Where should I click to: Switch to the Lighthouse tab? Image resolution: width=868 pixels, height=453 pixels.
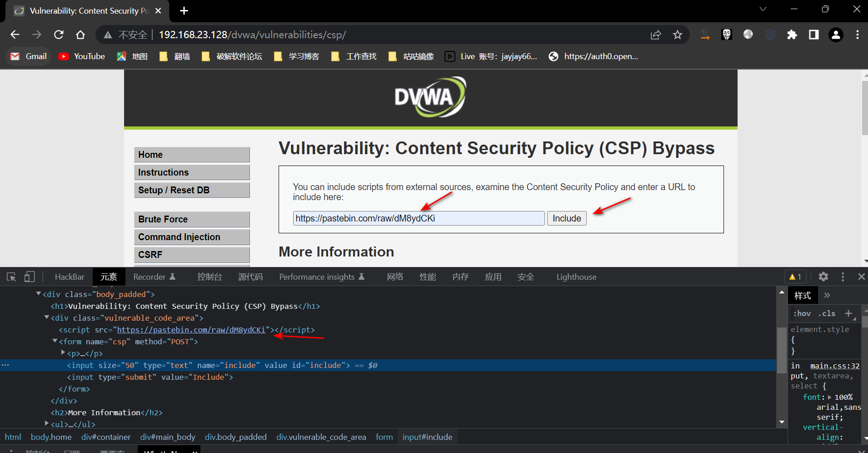tap(576, 277)
